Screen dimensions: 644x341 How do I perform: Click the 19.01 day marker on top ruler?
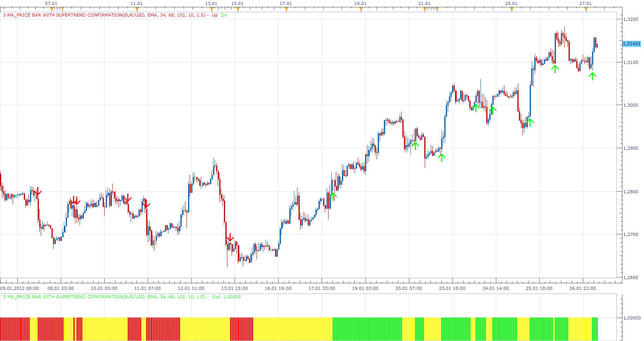tap(360, 3)
